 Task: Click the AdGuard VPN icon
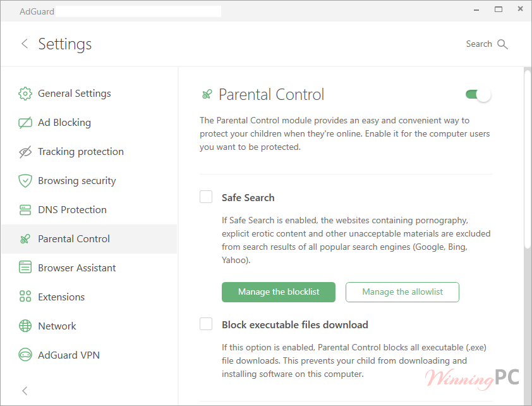coord(25,355)
